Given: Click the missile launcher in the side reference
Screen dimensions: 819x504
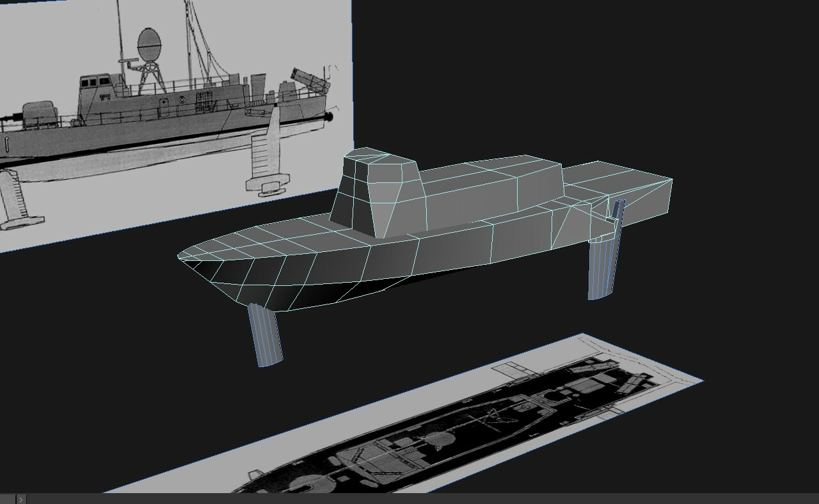Looking at the screenshot, I should (x=310, y=79).
